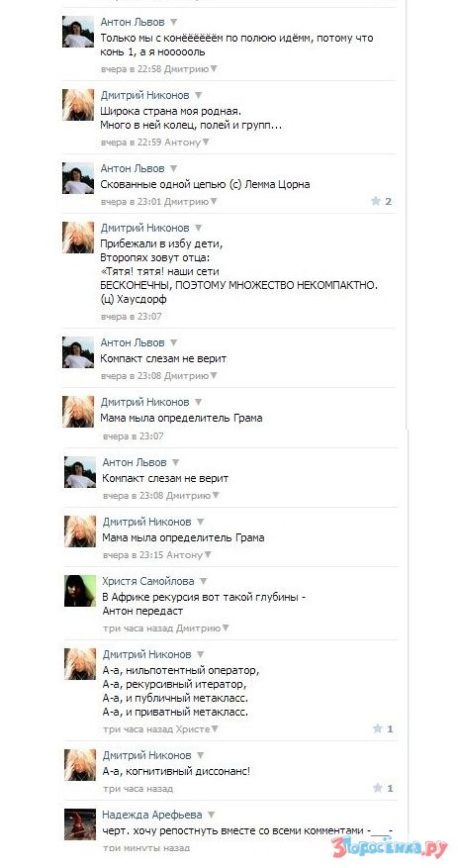458x868 pixels.
Task: Open the profile link for Надежда Арефьева
Action: click(x=152, y=815)
